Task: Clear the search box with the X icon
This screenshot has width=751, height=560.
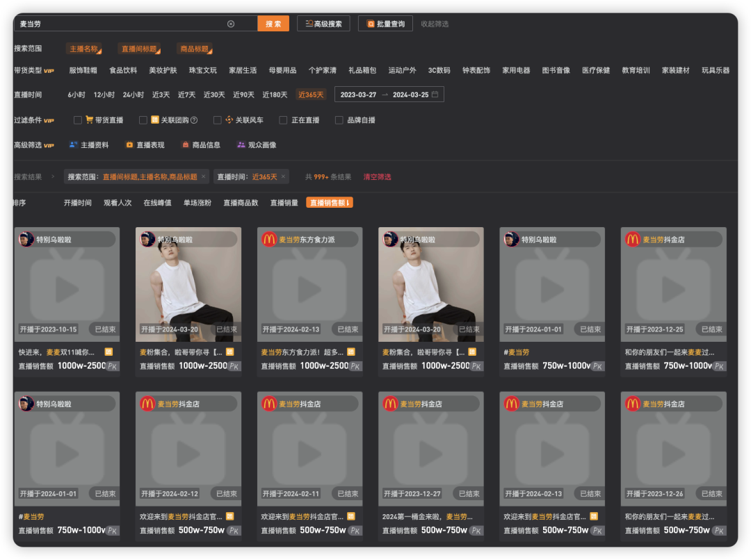Action: (231, 24)
